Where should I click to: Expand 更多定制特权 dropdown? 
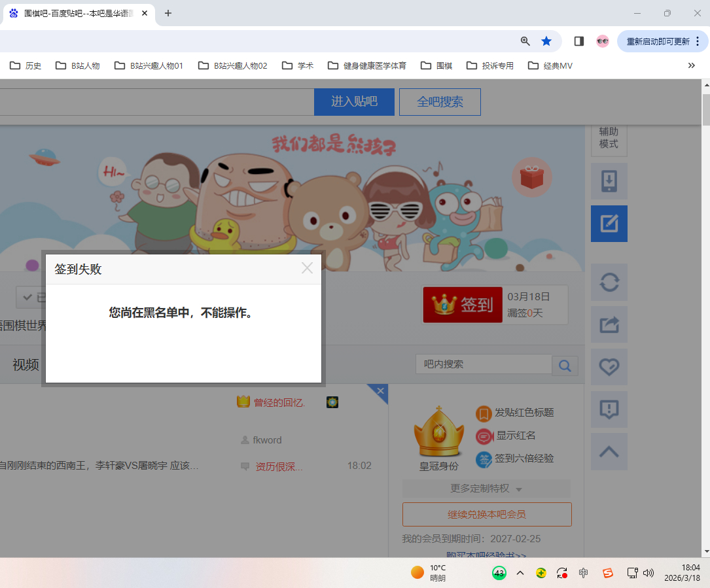click(486, 489)
